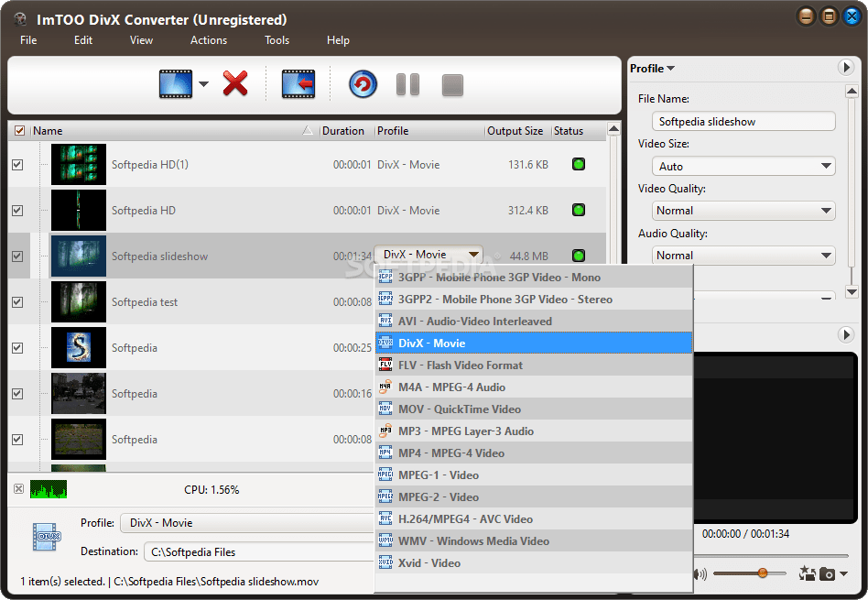Screen dimensions: 868x600
Task: Toggle checkbox of the 00:00:16 Softpedia row
Action: [x=17, y=393]
